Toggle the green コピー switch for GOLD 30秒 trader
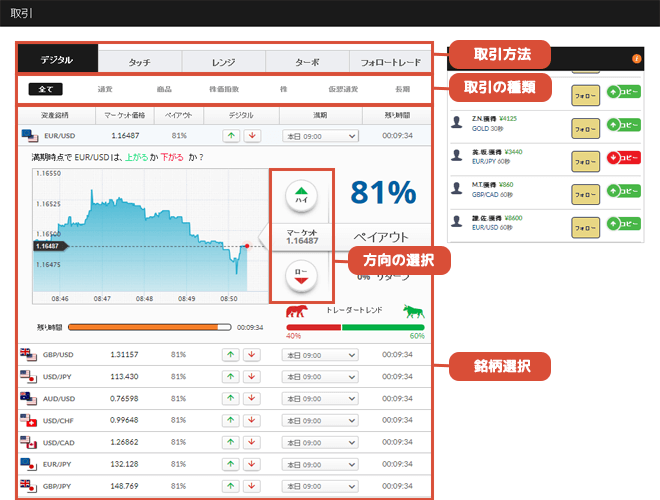 (624, 125)
